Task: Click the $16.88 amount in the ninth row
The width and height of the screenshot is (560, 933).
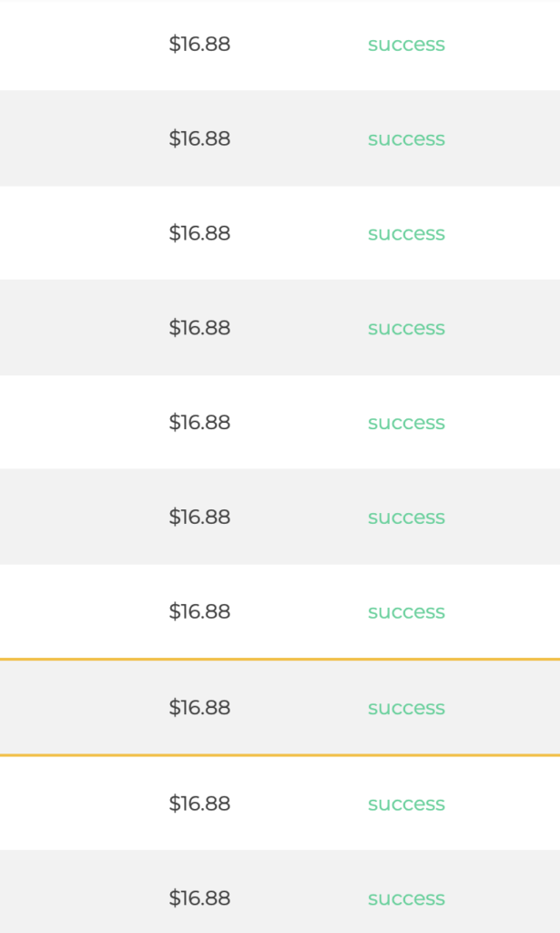Action: 199,804
